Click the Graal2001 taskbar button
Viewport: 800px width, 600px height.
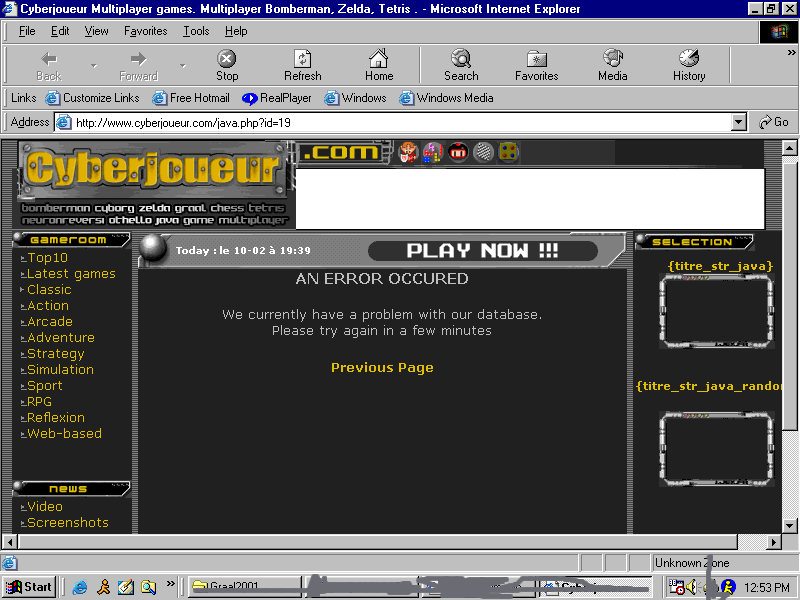[245, 587]
